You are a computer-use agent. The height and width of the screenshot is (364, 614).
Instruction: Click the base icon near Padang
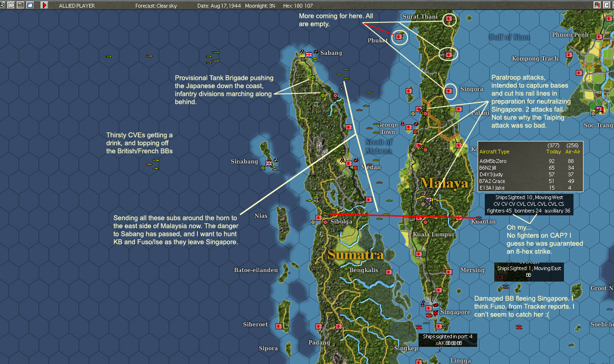point(319,326)
